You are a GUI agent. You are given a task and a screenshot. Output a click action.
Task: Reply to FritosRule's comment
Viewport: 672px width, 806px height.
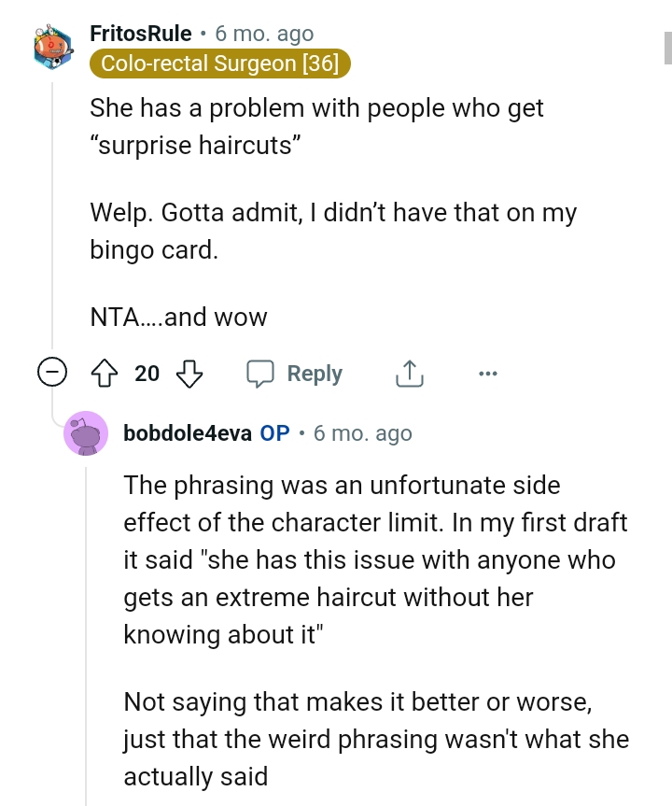(x=295, y=375)
